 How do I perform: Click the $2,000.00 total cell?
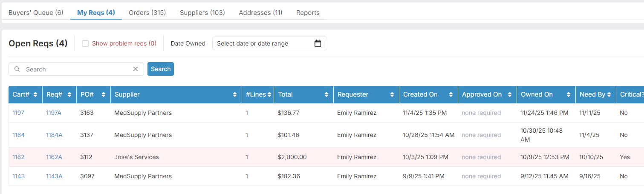[x=292, y=157]
